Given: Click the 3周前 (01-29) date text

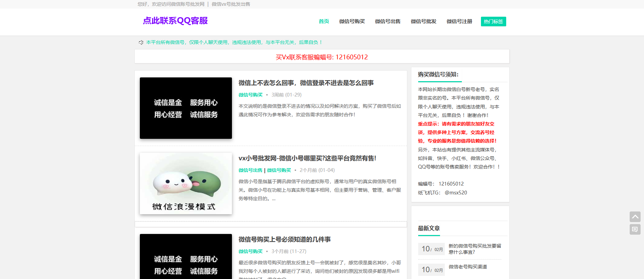Looking at the screenshot, I should tap(286, 95).
